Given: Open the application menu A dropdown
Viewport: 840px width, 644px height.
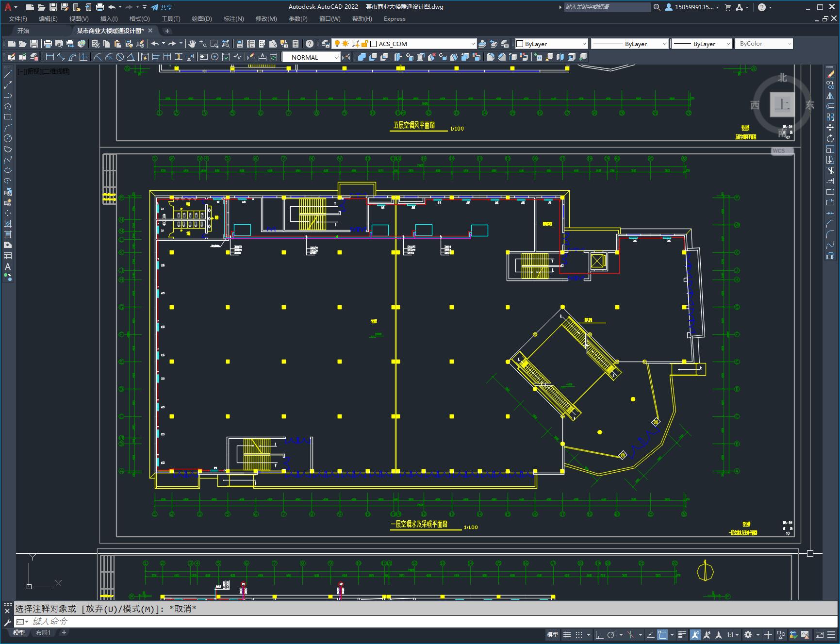Looking at the screenshot, I should coord(11,7).
